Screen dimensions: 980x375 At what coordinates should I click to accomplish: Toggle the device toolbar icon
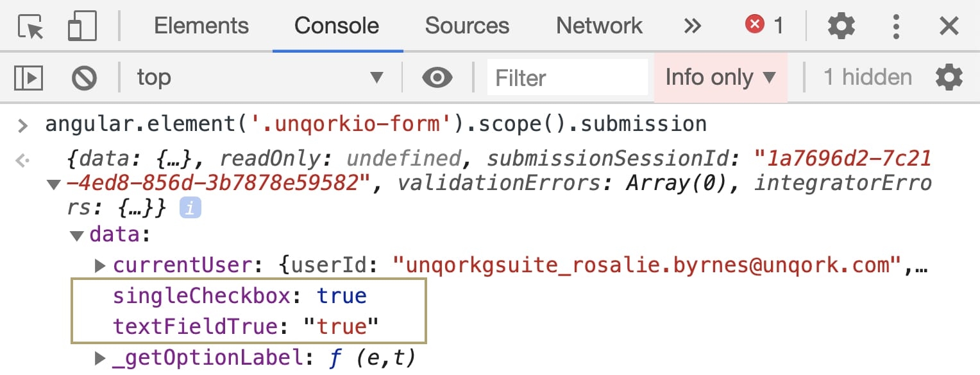pyautogui.click(x=81, y=26)
